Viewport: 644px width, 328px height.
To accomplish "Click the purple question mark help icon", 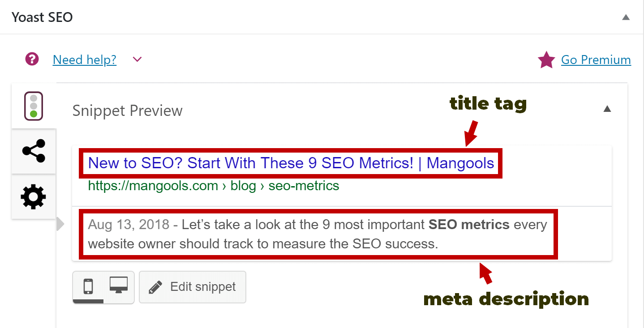I will [x=32, y=59].
